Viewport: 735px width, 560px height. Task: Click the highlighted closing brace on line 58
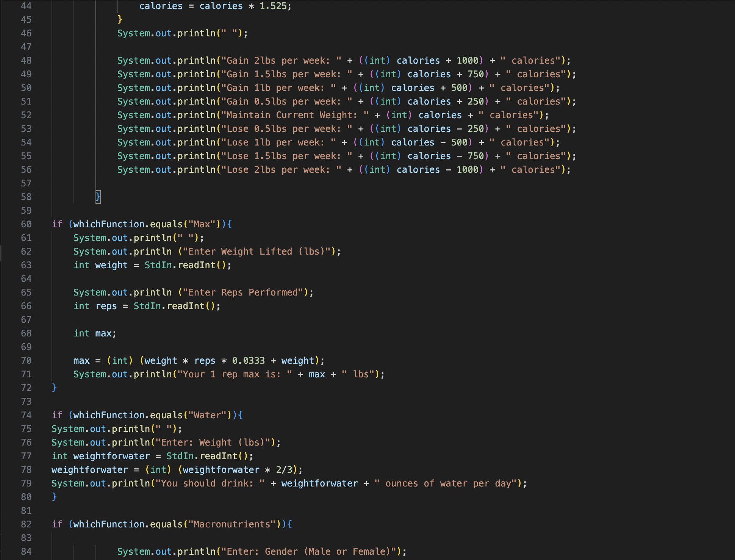tap(98, 197)
